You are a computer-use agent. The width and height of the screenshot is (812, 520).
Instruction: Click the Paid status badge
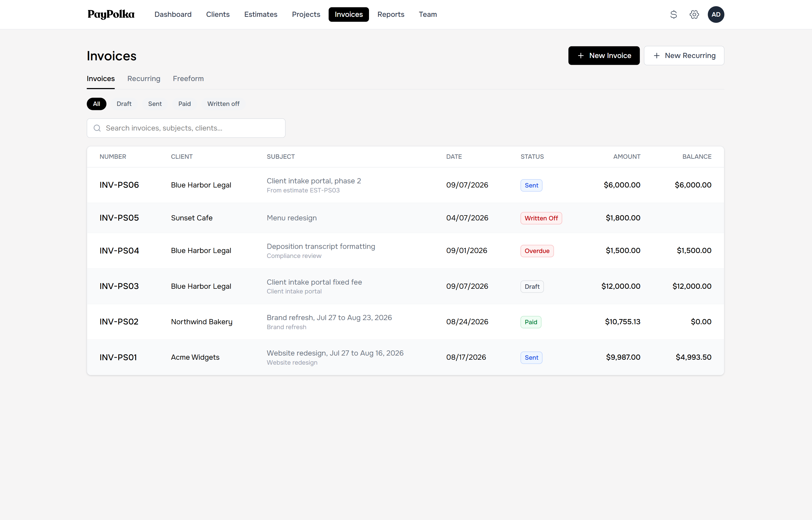tap(531, 322)
